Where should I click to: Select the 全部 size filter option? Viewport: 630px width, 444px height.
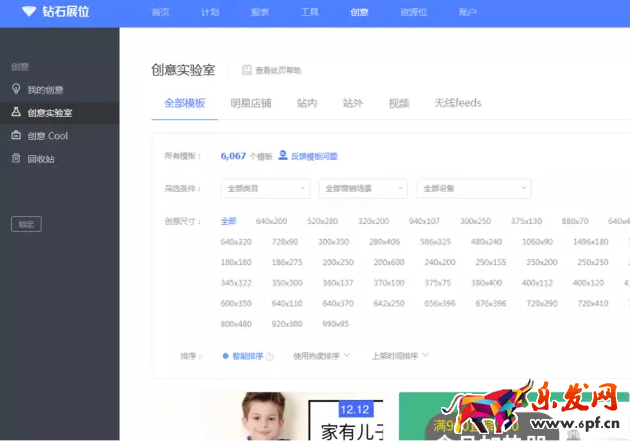pyautogui.click(x=228, y=221)
